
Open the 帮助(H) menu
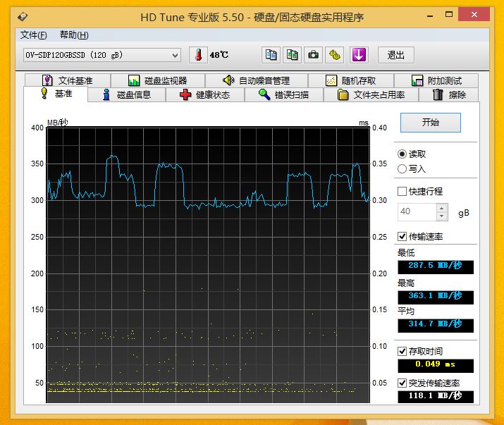[74, 35]
